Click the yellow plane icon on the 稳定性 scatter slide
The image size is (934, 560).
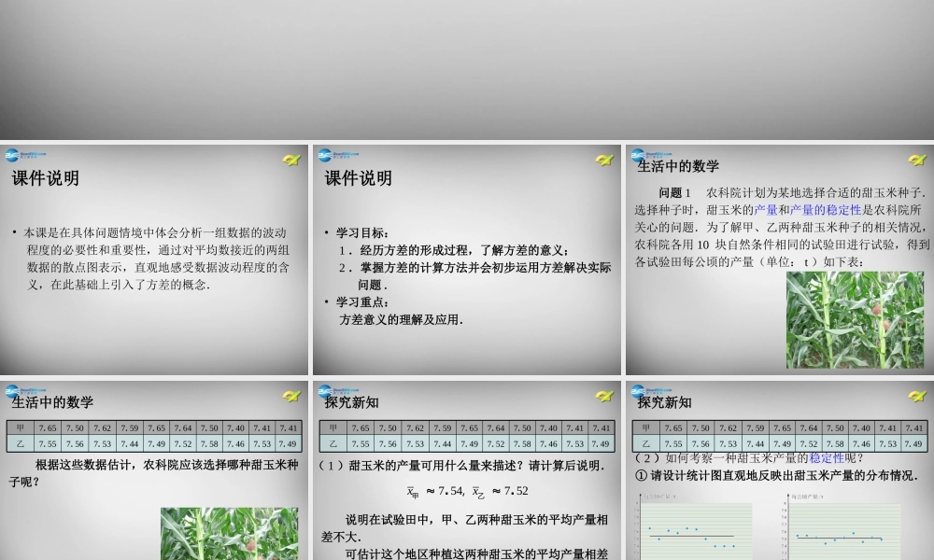point(917,396)
